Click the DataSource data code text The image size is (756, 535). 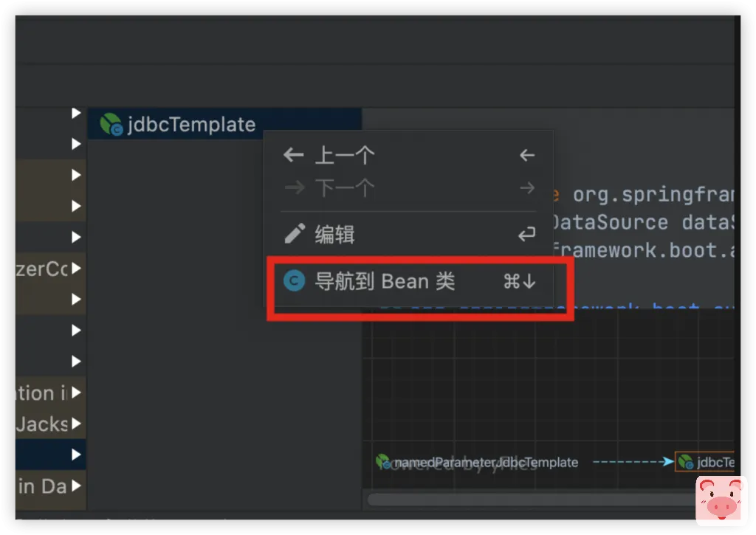point(643,223)
